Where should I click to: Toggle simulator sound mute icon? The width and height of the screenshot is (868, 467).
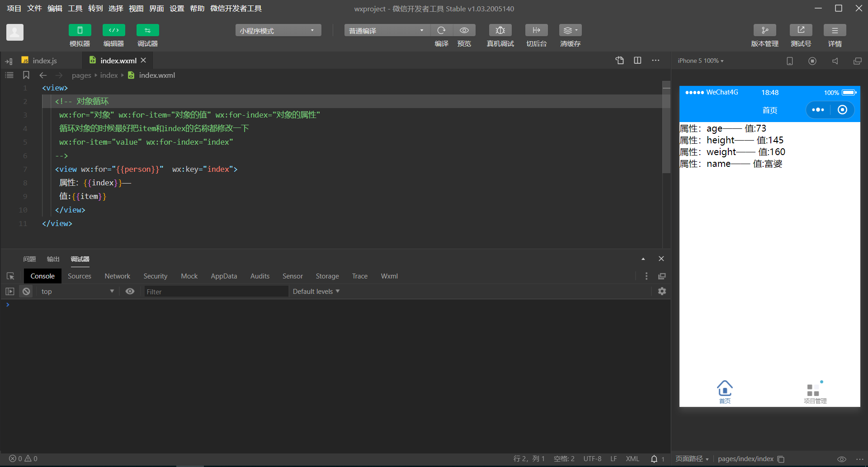click(835, 61)
